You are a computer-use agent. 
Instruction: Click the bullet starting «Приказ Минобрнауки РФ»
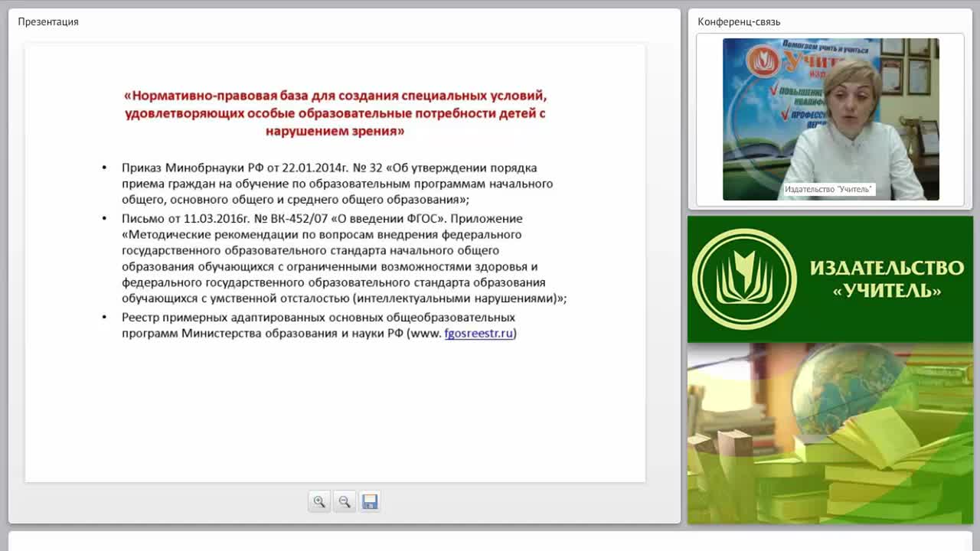pos(337,184)
